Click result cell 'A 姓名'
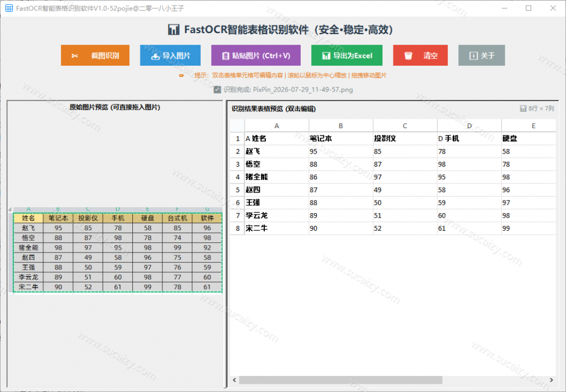The width and height of the screenshot is (566, 392). [x=276, y=139]
